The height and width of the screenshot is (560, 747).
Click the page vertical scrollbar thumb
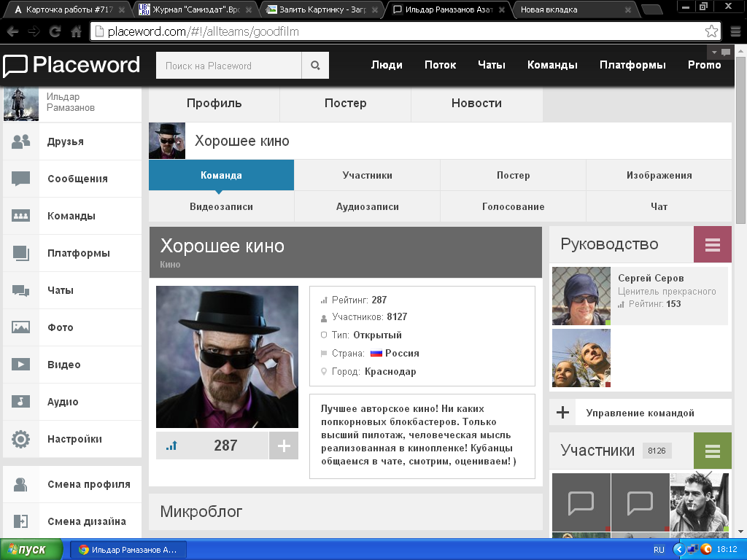741,141
